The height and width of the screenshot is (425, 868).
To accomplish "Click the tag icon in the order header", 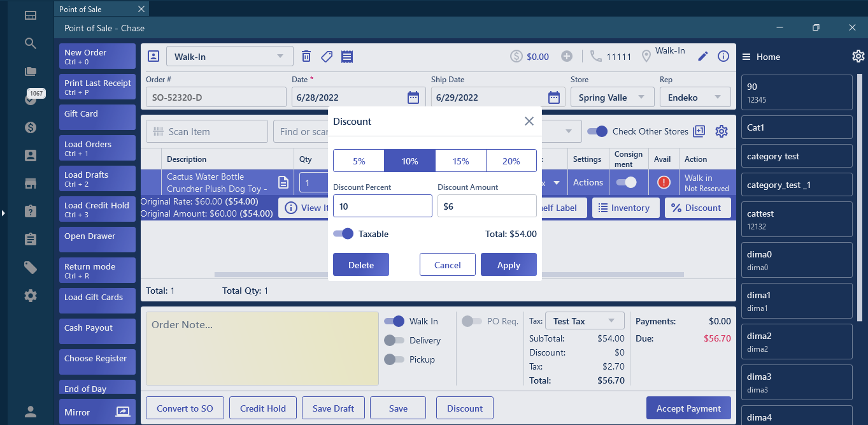I will click(327, 57).
